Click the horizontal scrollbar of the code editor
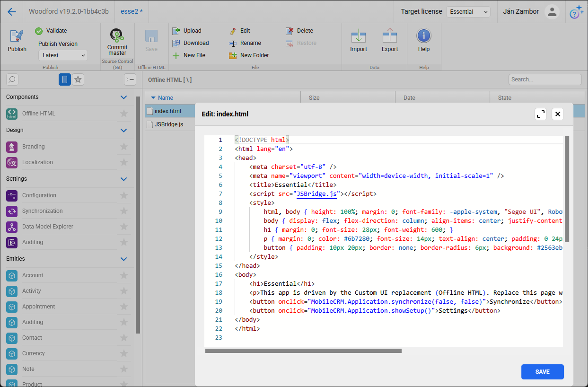The width and height of the screenshot is (588, 387). click(303, 351)
